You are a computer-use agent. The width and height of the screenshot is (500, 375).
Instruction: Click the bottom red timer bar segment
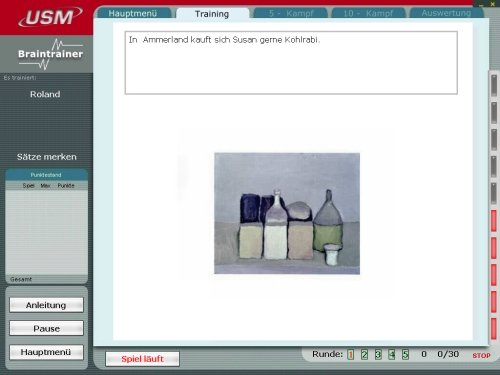tap(494, 328)
